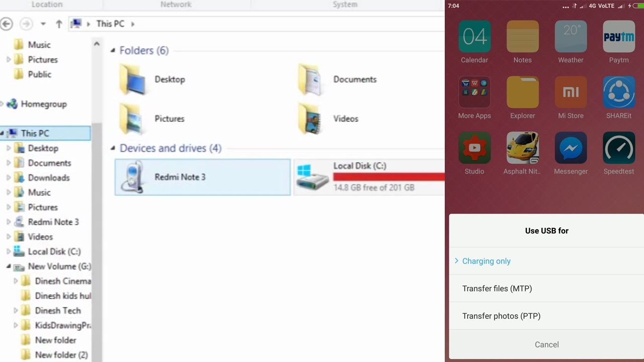The height and width of the screenshot is (362, 644).
Task: Click the address bar path field
Action: point(256,24)
